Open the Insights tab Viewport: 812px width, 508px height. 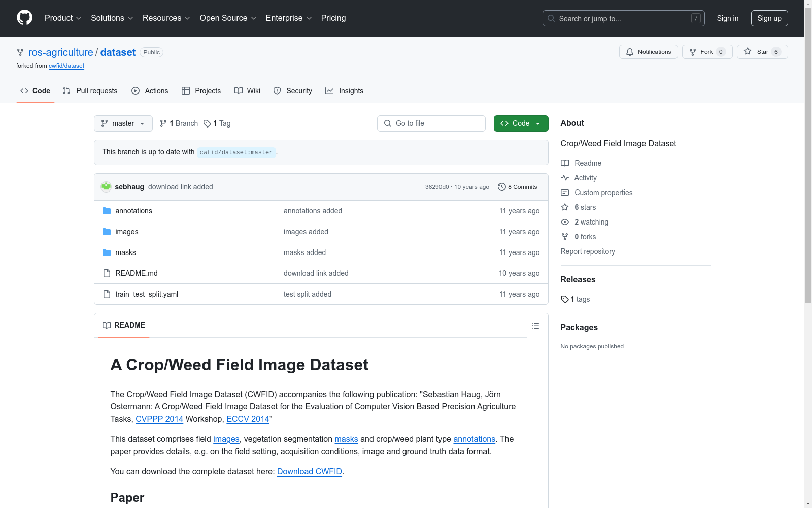[345, 91]
